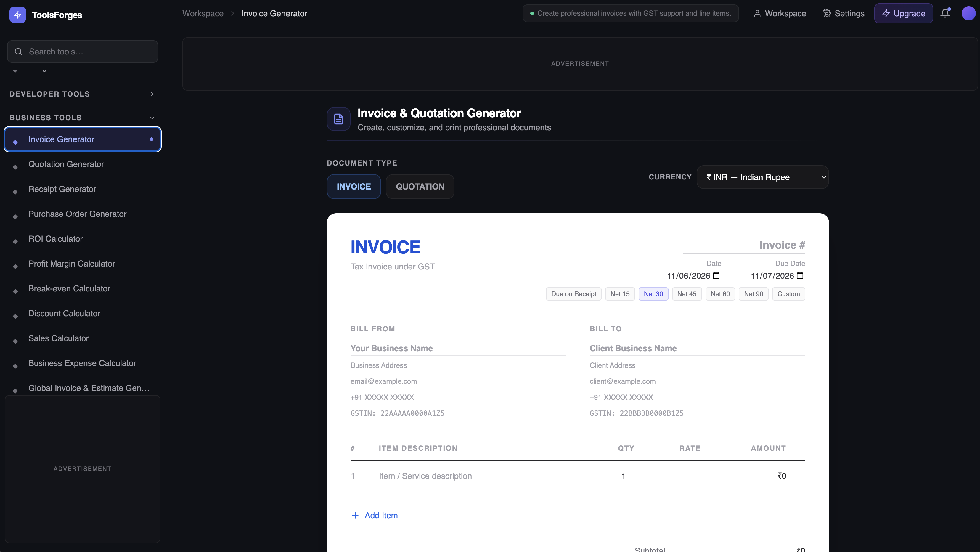
Task: Click Client Business Name field
Action: 697,348
